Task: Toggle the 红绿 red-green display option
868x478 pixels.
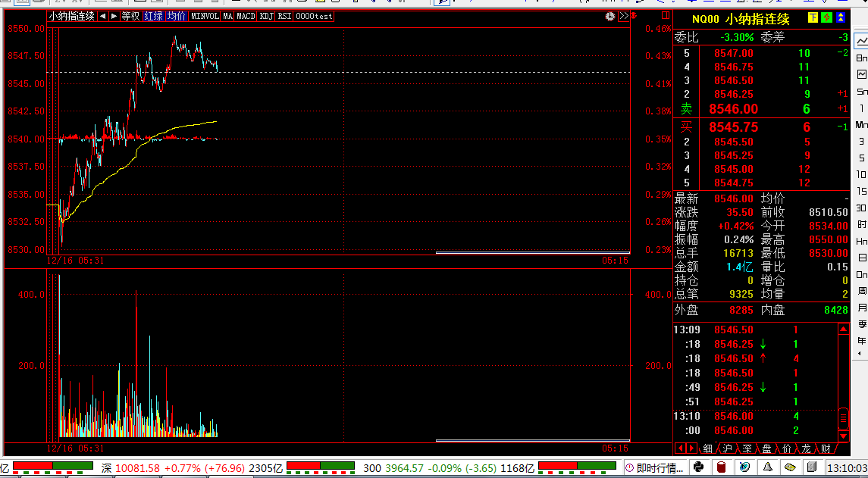Action: pos(153,17)
